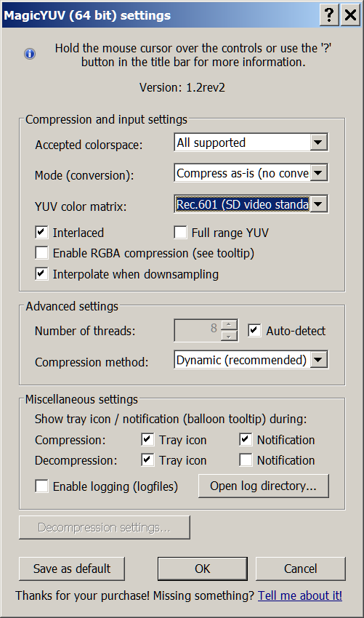The height and width of the screenshot is (618, 364).
Task: Enable logging (logfiles) checkbox
Action: [x=41, y=486]
